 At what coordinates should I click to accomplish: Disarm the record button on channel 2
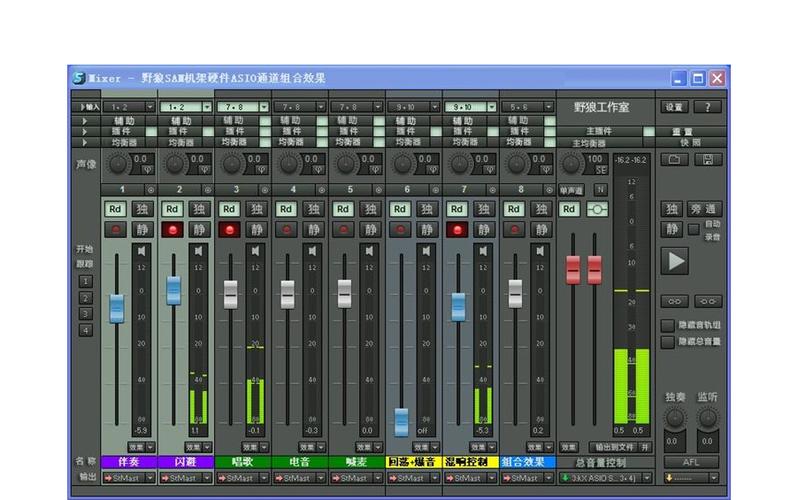[173, 230]
